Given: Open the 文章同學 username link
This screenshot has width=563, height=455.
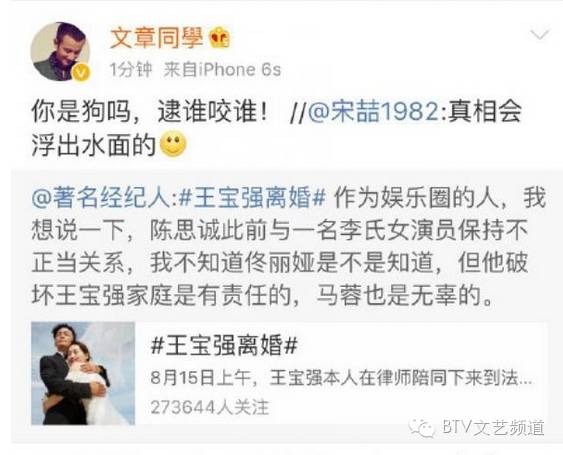Looking at the screenshot, I should 157,37.
